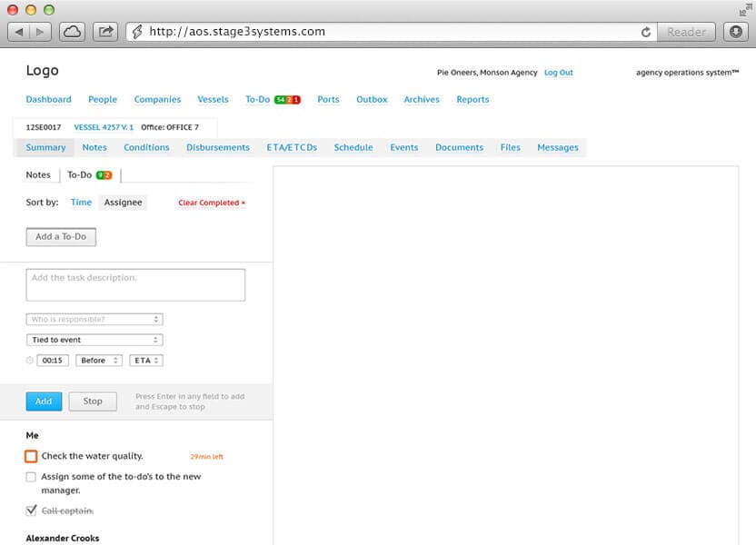Switch to the Disbursements tab
Screen dimensions: 756x545
click(x=218, y=146)
